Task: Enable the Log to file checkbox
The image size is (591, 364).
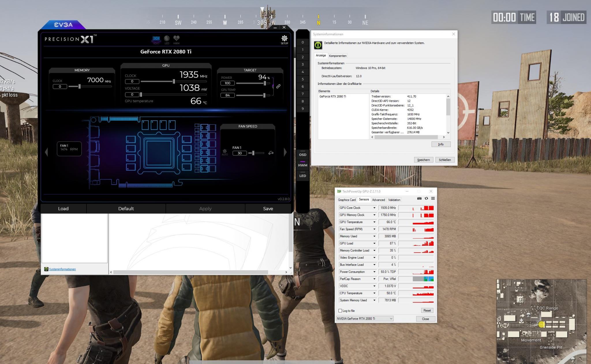Action: (340, 311)
